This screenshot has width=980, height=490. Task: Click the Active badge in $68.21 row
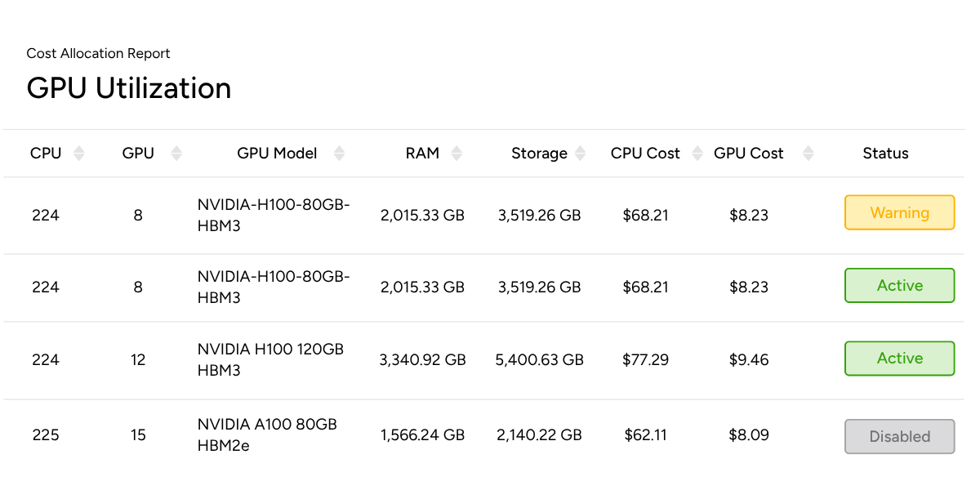click(899, 285)
